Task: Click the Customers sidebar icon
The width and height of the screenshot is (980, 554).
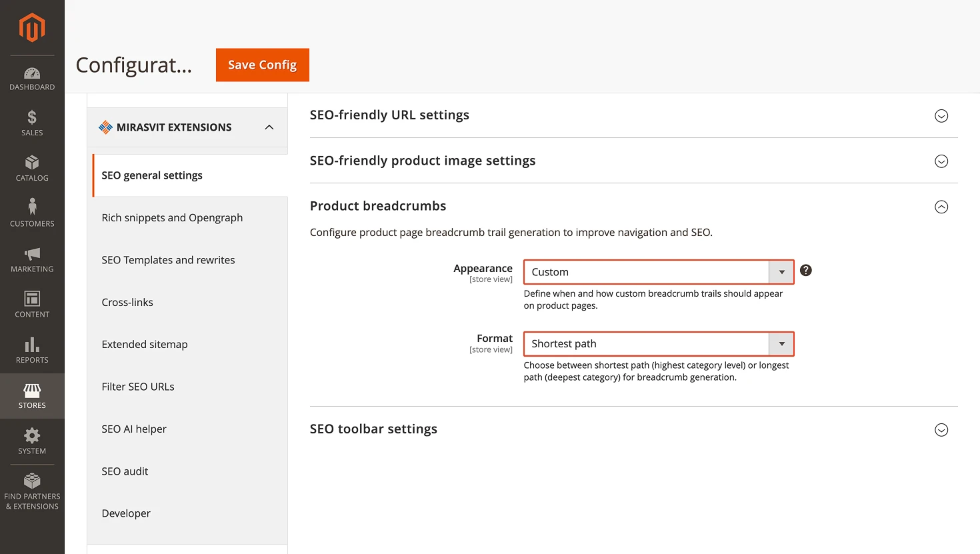Action: (x=32, y=213)
